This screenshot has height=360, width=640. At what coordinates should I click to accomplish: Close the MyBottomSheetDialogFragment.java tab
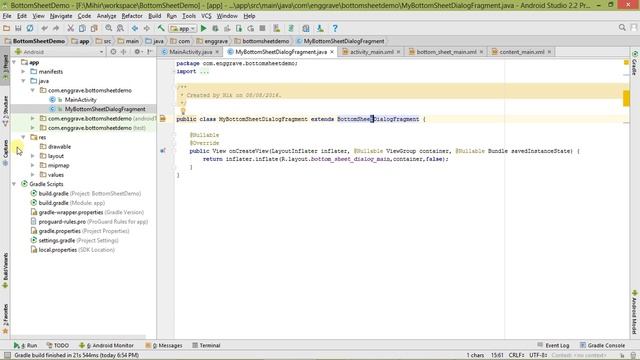tap(332, 52)
